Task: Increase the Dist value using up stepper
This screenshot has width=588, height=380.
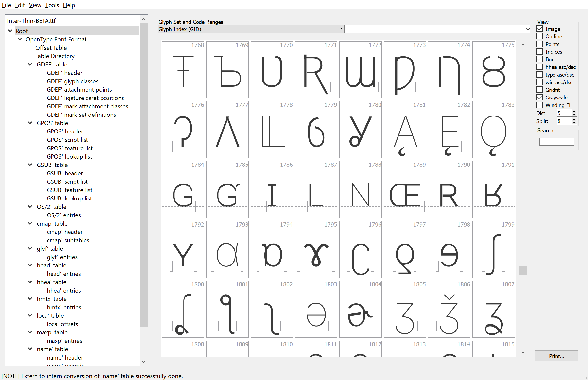Action: point(574,111)
